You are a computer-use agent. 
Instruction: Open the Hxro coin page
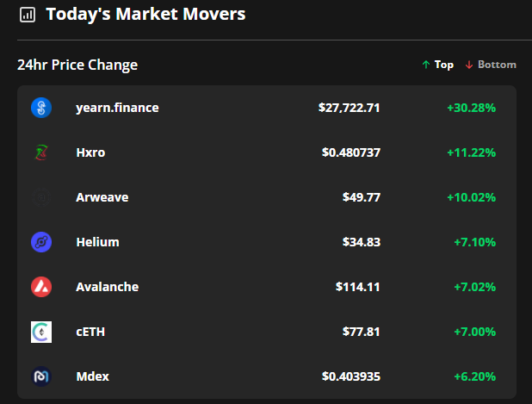[x=90, y=152]
